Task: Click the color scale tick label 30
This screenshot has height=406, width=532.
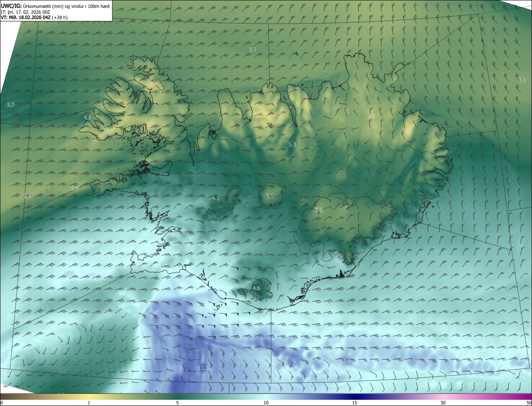Action: click(443, 403)
